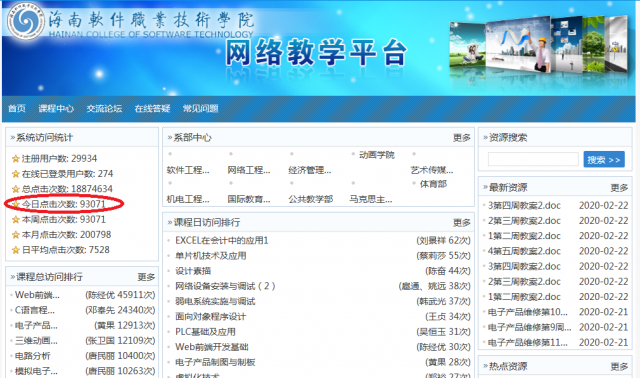Open course 网络设备安装与调试（2）
Image resolution: width=640 pixels, height=378 pixels.
pos(225,286)
